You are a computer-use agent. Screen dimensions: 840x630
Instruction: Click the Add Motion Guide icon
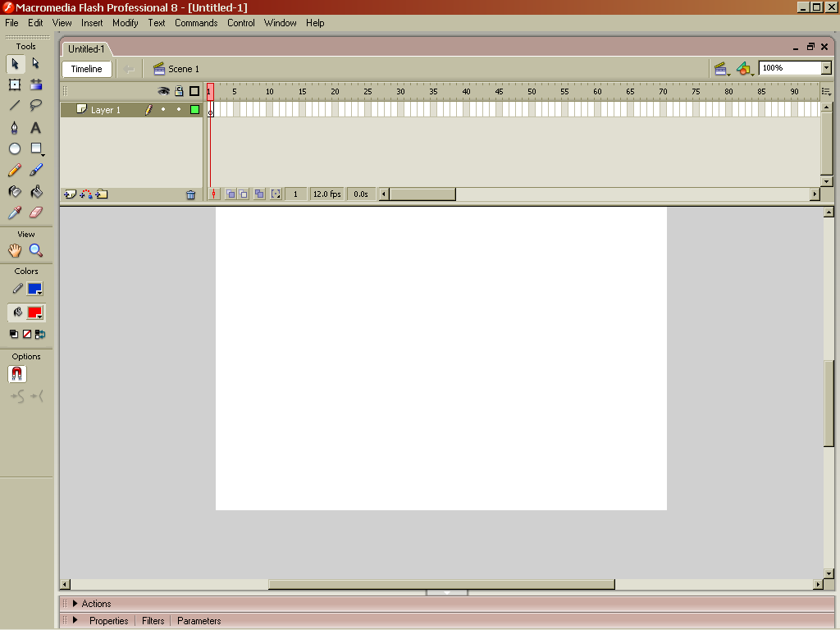[85, 194]
